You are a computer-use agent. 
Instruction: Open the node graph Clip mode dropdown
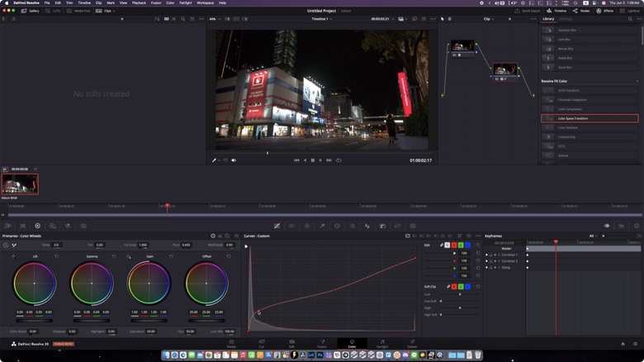pos(488,19)
